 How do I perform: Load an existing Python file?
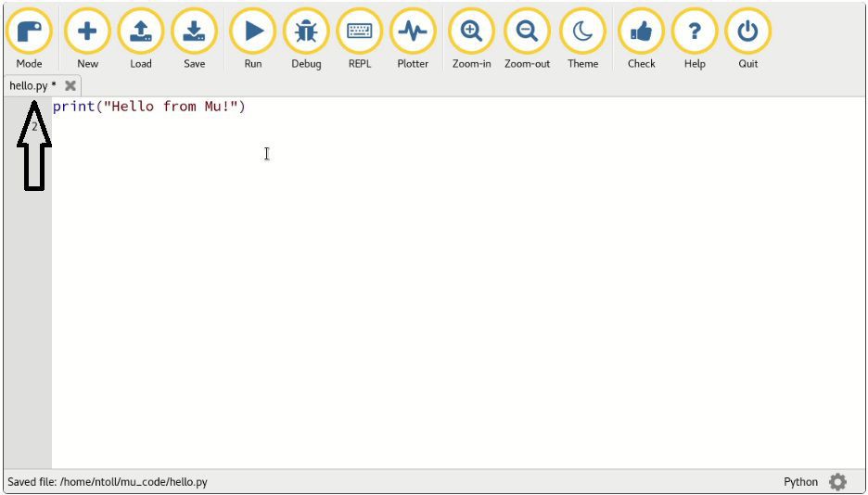pyautogui.click(x=141, y=39)
